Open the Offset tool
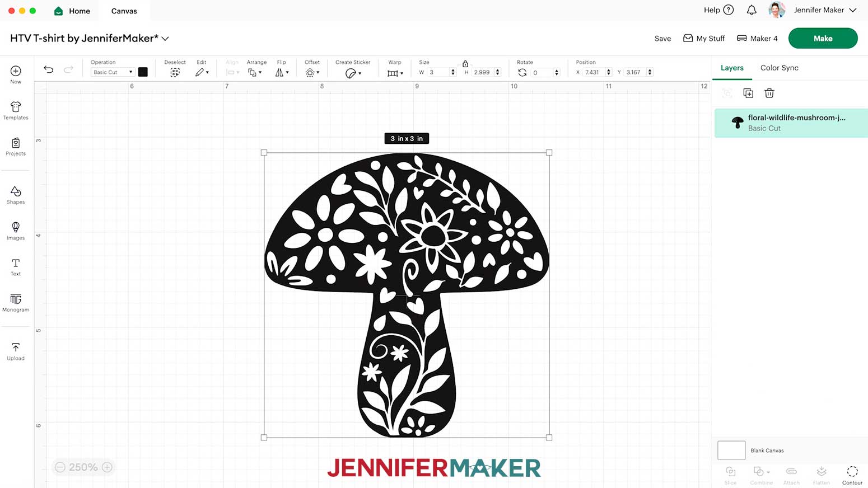 pos(312,73)
